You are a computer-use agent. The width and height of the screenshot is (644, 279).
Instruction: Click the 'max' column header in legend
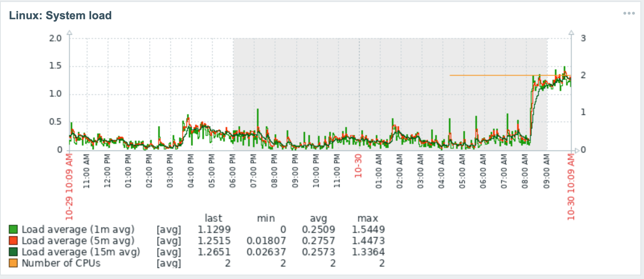pos(368,218)
